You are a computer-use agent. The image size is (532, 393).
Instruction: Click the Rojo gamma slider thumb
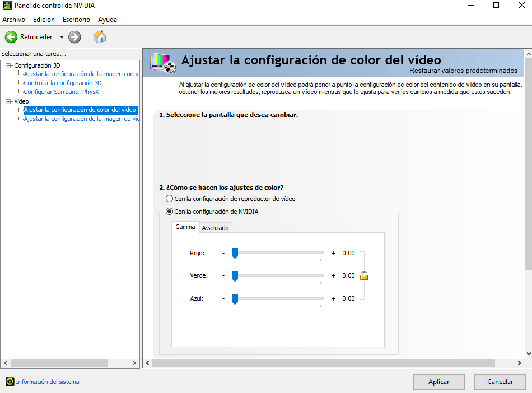pyautogui.click(x=235, y=253)
